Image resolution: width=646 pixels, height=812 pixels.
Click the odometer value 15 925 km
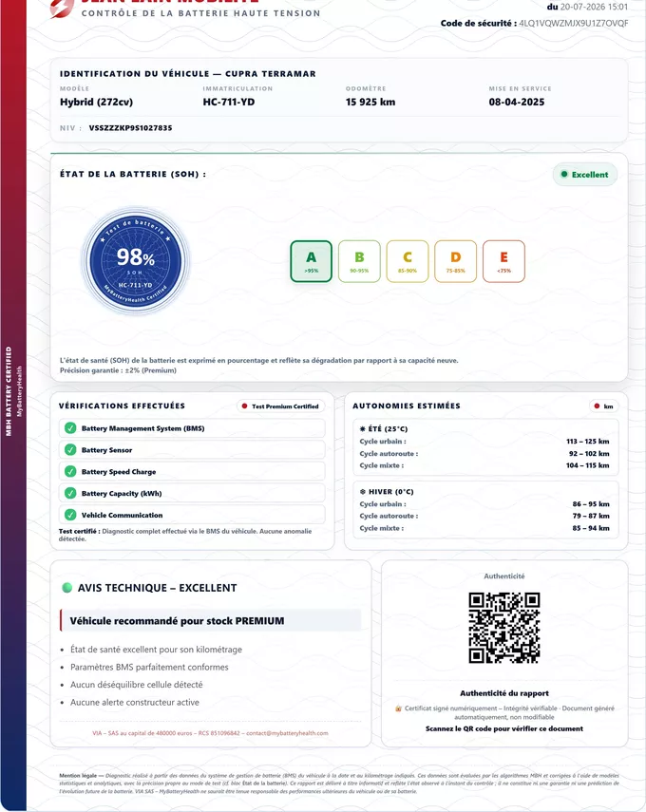click(370, 102)
